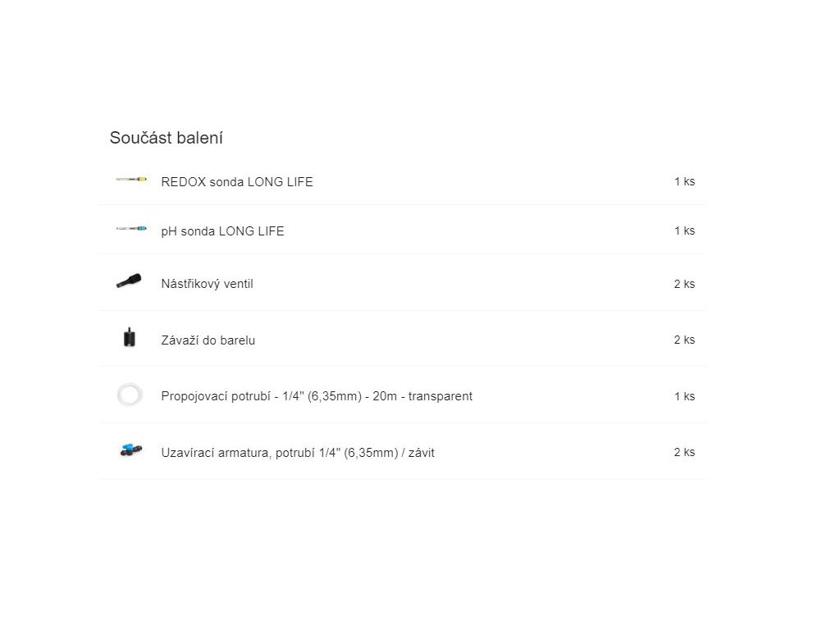This screenshot has width=840, height=630.
Task: Click the Součást balení heading
Action: pyautogui.click(x=166, y=138)
